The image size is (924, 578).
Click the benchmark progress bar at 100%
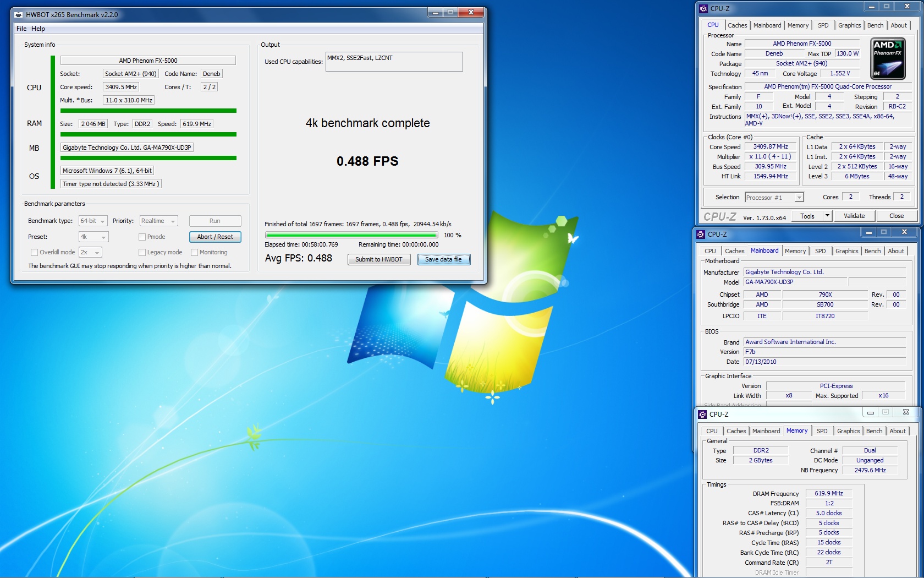click(x=351, y=235)
